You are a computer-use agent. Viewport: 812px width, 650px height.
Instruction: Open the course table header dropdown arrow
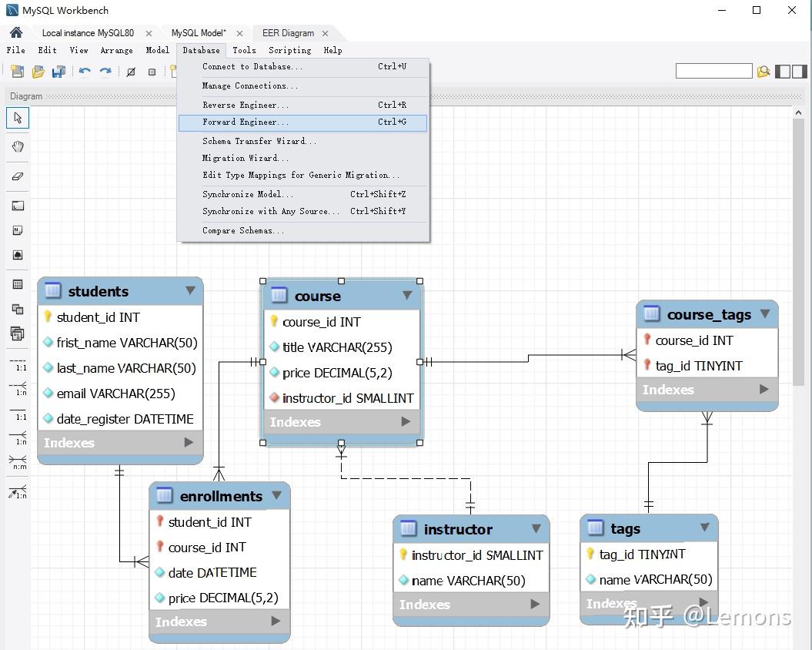coord(407,295)
